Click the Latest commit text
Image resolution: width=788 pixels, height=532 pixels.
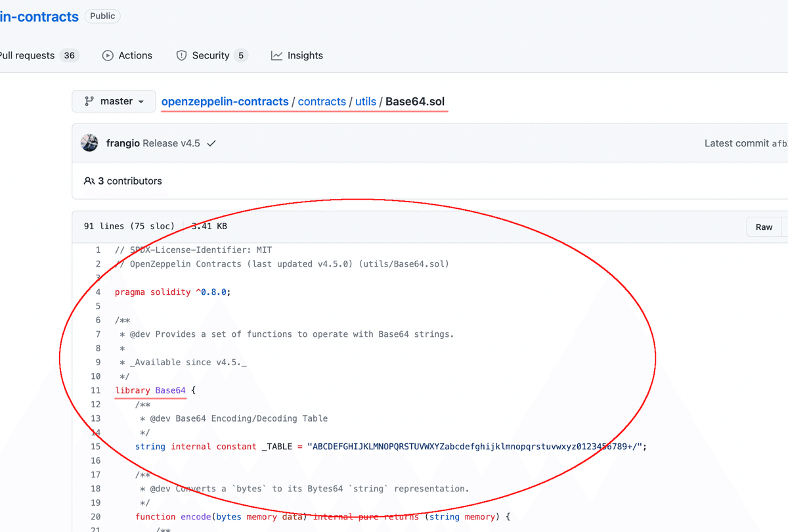pyautogui.click(x=736, y=143)
